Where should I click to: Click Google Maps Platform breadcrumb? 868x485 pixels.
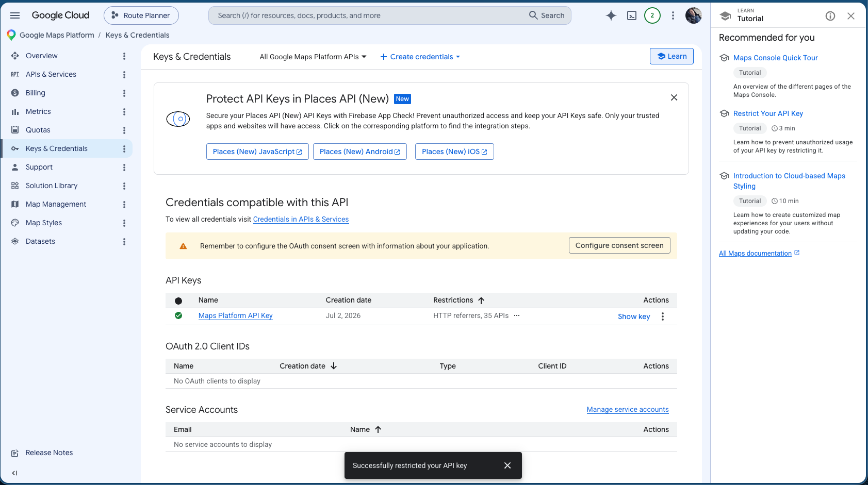coord(57,35)
